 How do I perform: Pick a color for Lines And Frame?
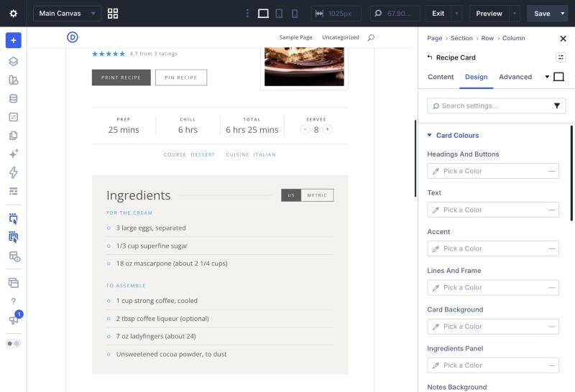(493, 288)
